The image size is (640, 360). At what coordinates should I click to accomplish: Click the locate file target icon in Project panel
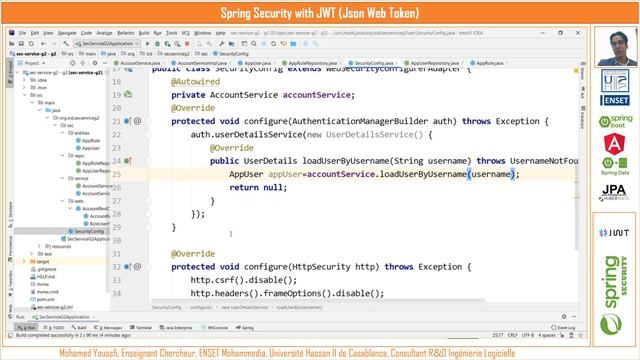[73, 63]
